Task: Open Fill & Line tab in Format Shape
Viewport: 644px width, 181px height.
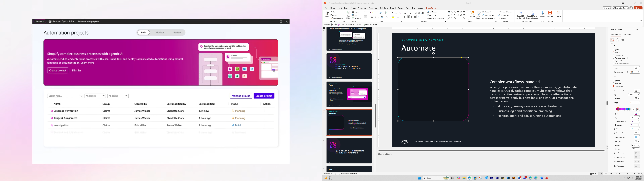Action: 612,40
